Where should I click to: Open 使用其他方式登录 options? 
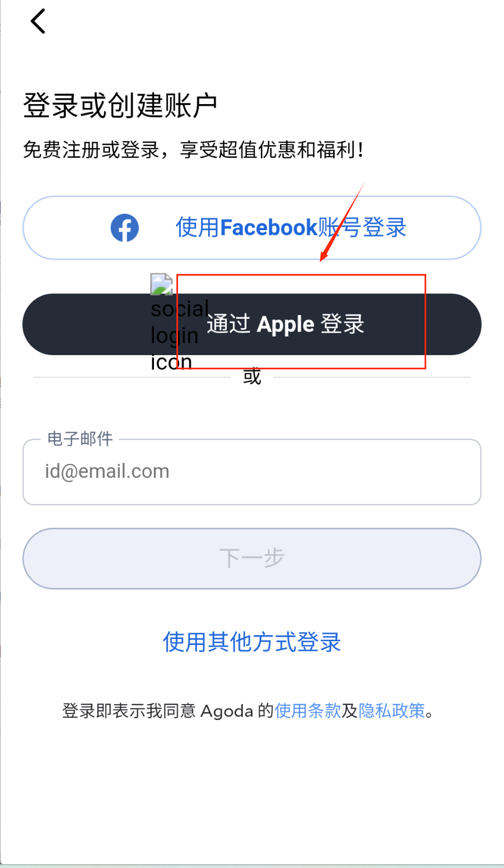[x=252, y=642]
